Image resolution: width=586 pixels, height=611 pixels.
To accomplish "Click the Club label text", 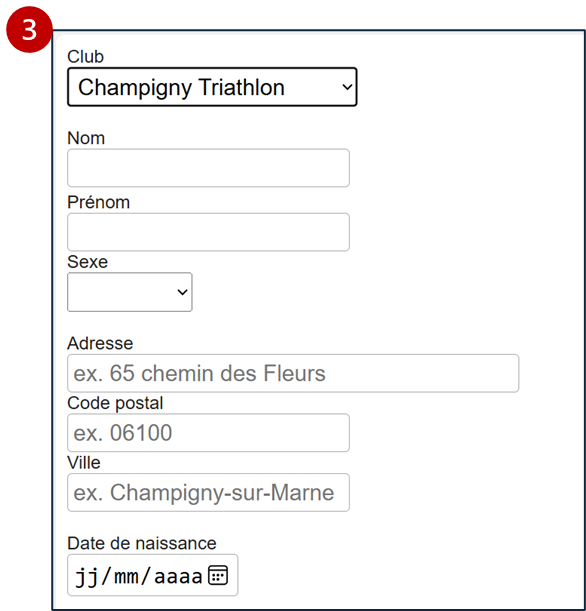I will (x=85, y=57).
